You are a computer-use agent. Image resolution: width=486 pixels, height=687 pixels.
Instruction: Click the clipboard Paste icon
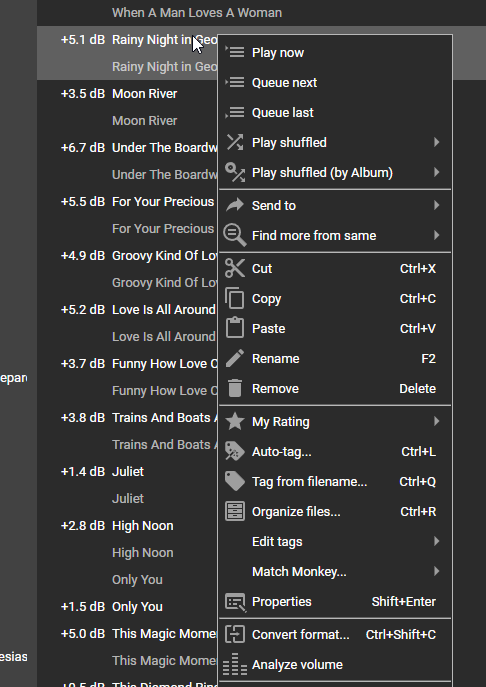(x=235, y=328)
